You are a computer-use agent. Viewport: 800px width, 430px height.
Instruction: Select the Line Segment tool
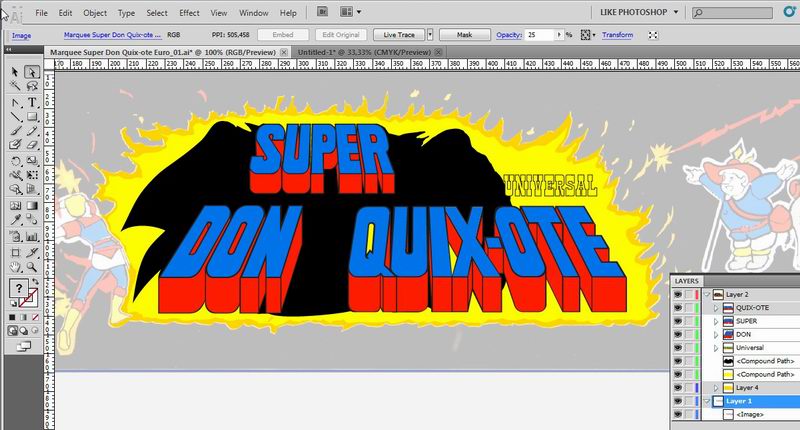coord(15,117)
